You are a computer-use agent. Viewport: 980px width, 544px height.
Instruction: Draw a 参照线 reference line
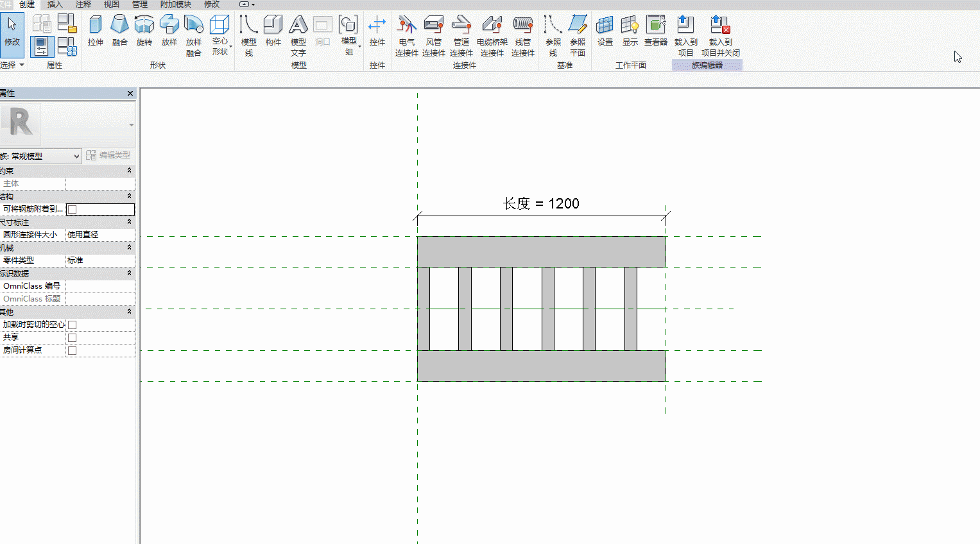pos(553,35)
